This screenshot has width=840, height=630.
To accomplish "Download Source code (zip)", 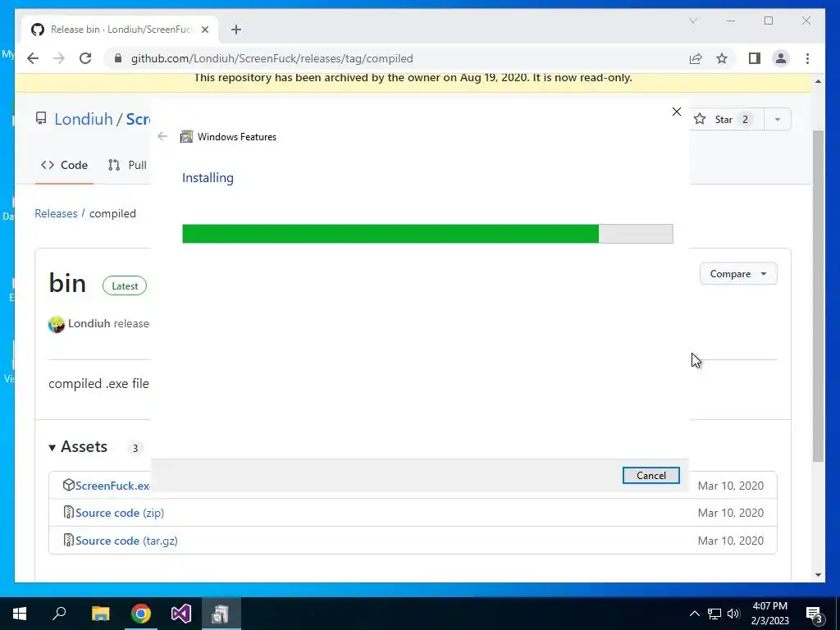I will [120, 513].
